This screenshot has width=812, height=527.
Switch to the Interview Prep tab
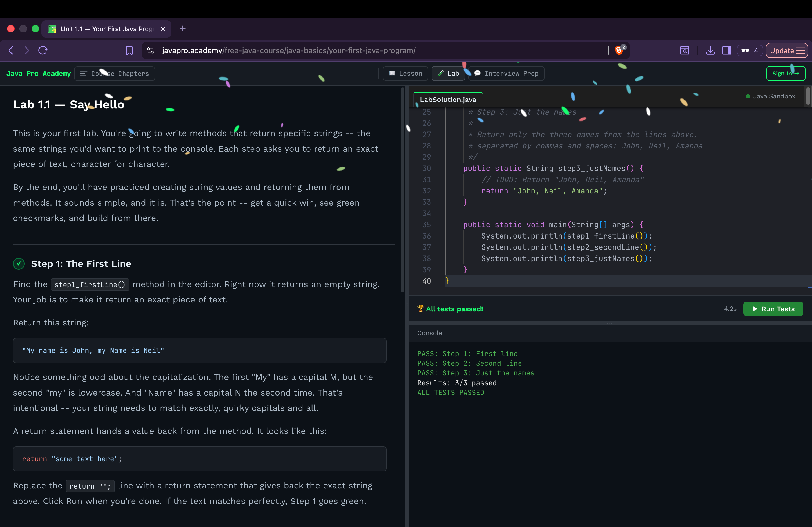506,73
